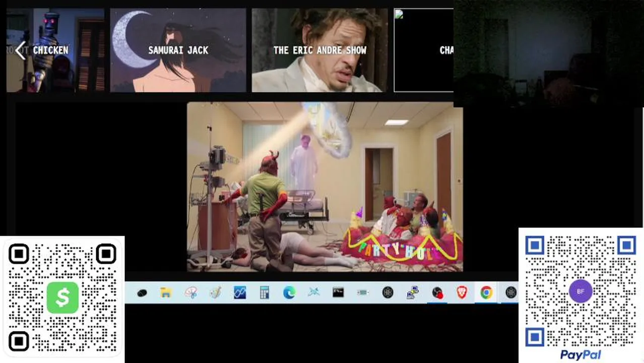Launch Calculator from the taskbar
The height and width of the screenshot is (363, 644).
click(265, 292)
